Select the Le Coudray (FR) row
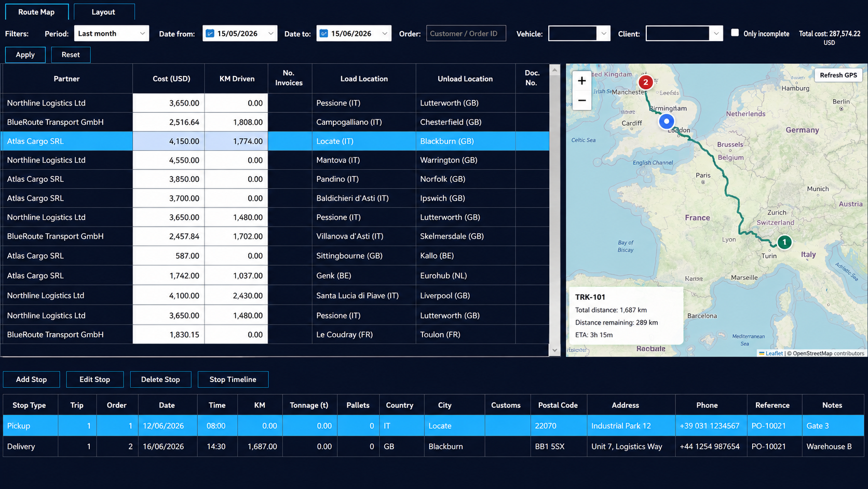The height and width of the screenshot is (489, 868). tap(275, 335)
